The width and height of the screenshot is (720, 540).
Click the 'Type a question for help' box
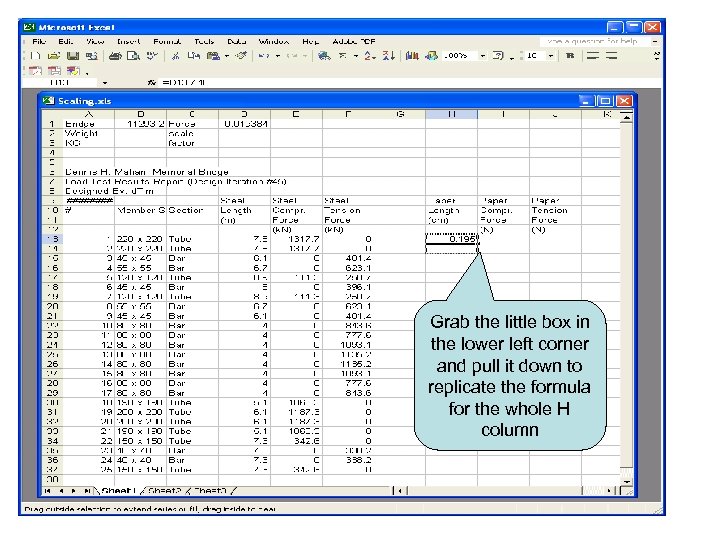coord(595,41)
